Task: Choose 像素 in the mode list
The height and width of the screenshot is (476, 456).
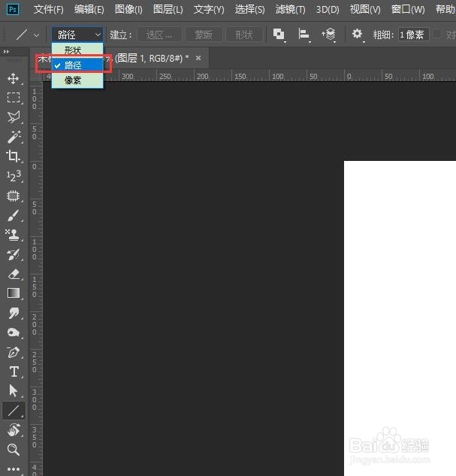Action: pyautogui.click(x=77, y=80)
